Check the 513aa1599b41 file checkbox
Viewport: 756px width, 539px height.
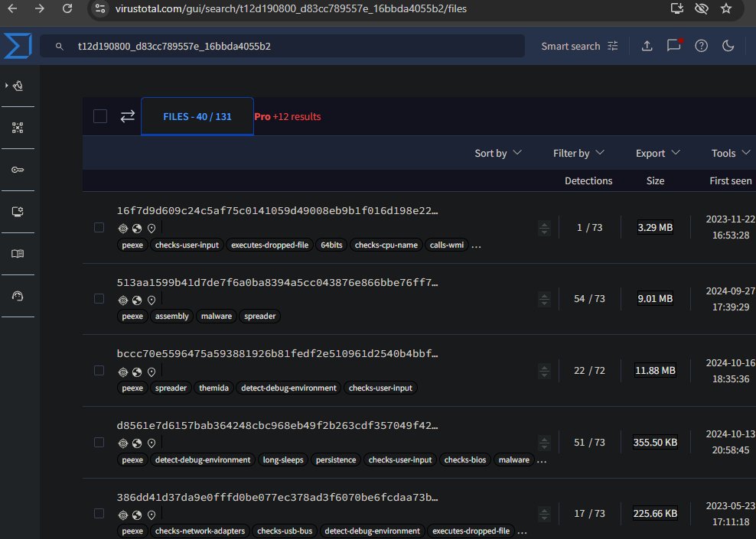[x=99, y=299]
